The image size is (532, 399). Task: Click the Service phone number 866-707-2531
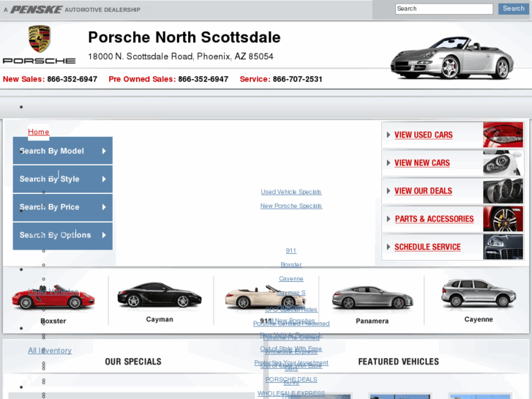298,79
